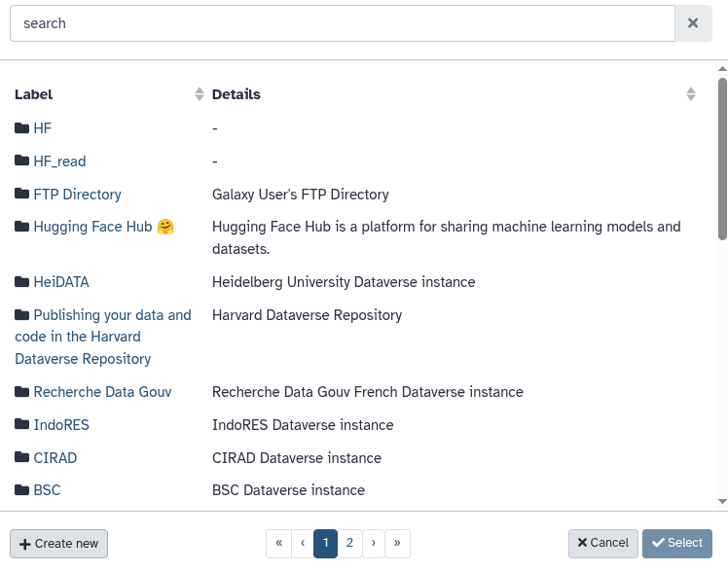
Task: Click the folder icon beside Recherche Data Gouv
Action: click(x=21, y=391)
